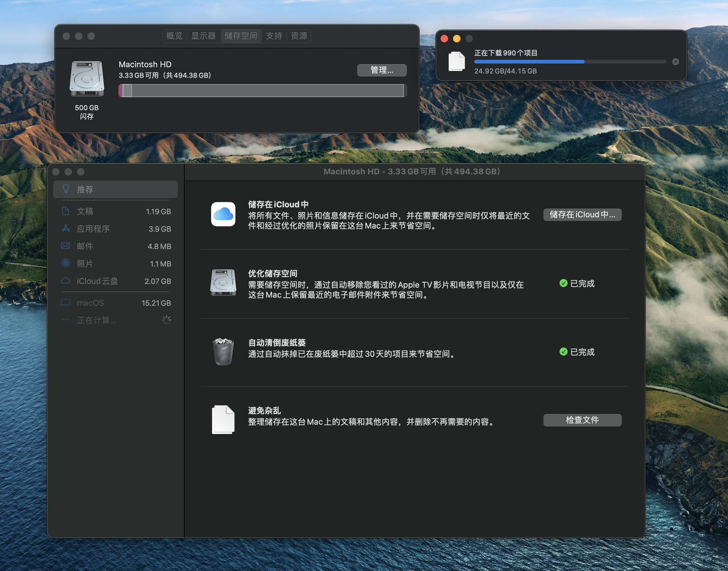Click the download progress bar
This screenshot has height=571, width=728.
(x=570, y=62)
